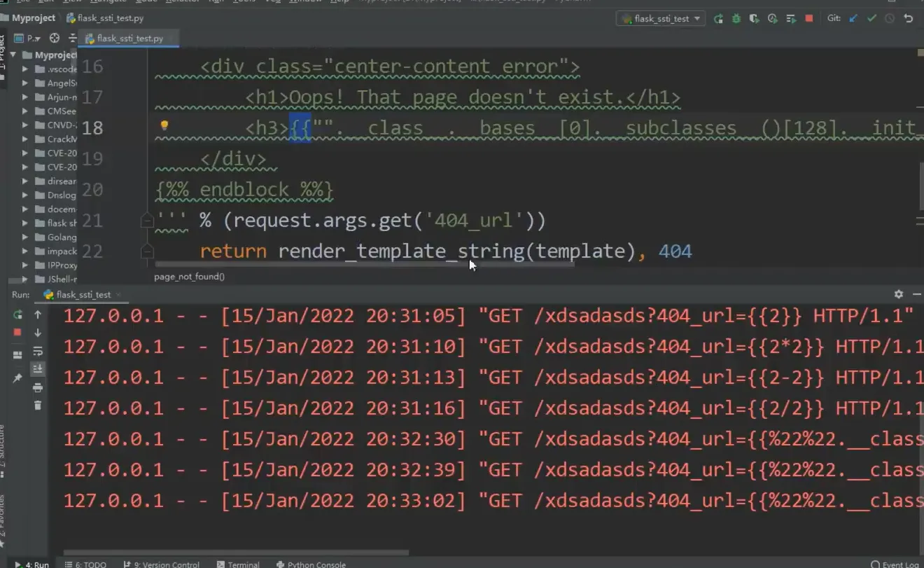The width and height of the screenshot is (924, 568).
Task: Restore layout in the Run panel
Action: [x=18, y=356]
